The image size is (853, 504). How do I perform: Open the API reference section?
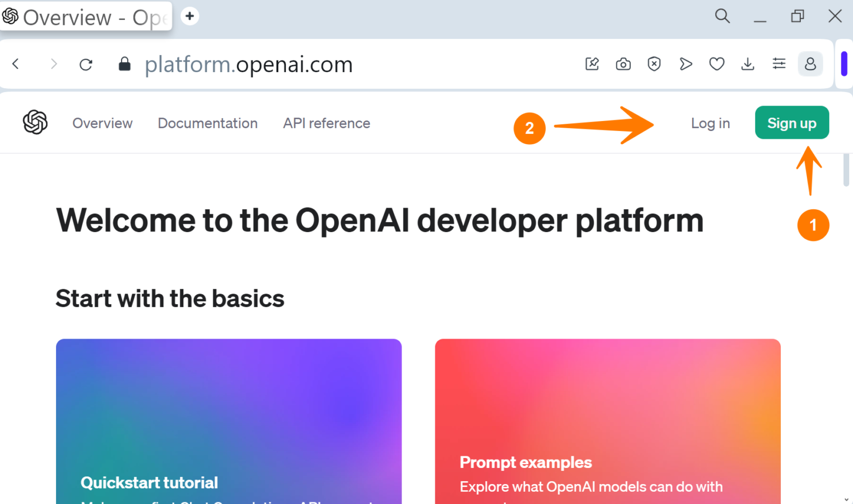[x=327, y=123]
